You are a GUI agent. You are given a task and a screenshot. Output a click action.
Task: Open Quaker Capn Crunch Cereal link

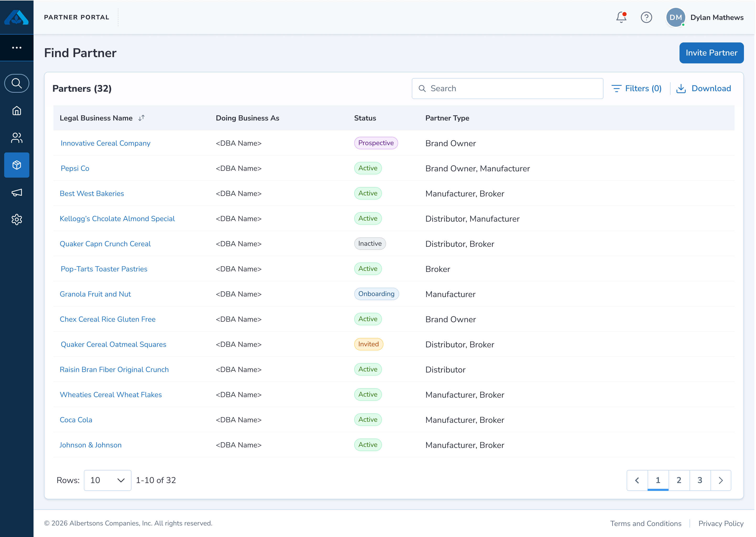(x=105, y=244)
